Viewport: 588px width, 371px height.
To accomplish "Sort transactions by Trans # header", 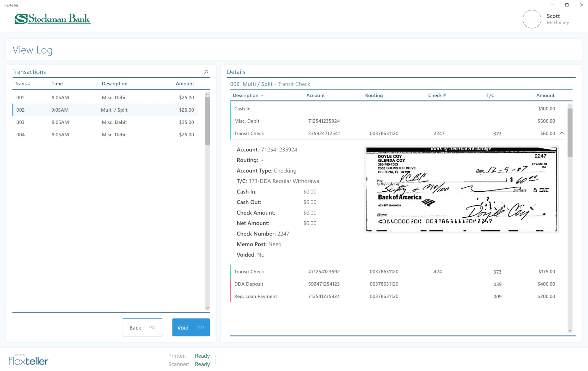I will pyautogui.click(x=23, y=84).
